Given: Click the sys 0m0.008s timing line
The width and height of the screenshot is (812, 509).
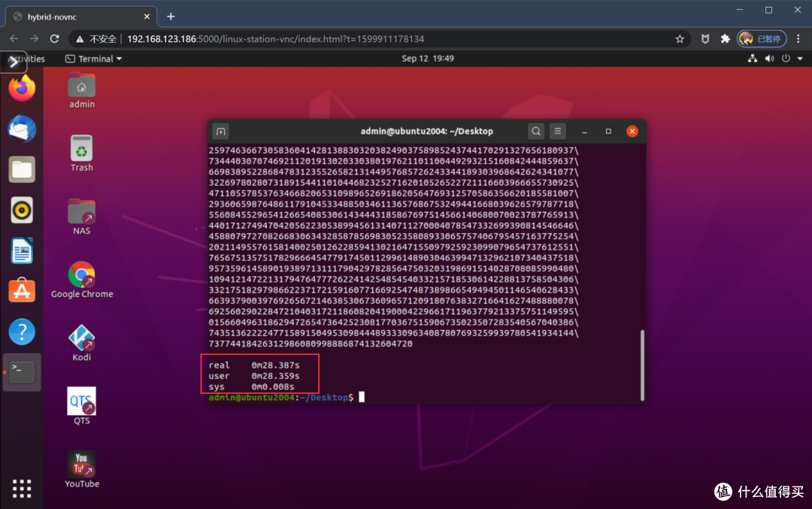Looking at the screenshot, I should (x=251, y=386).
